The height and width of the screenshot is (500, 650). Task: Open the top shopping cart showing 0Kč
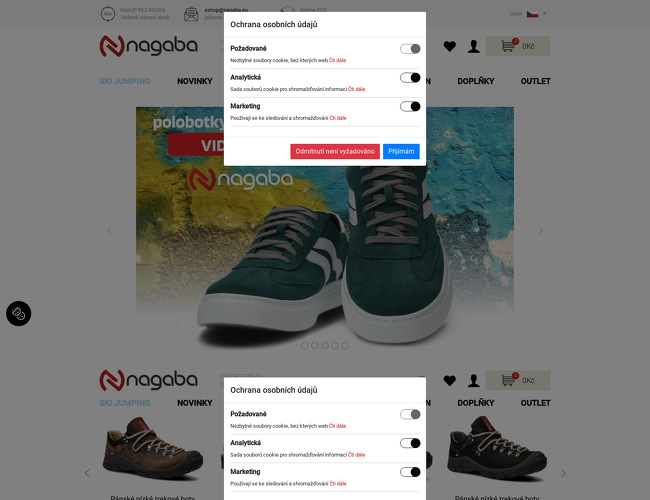tap(518, 46)
